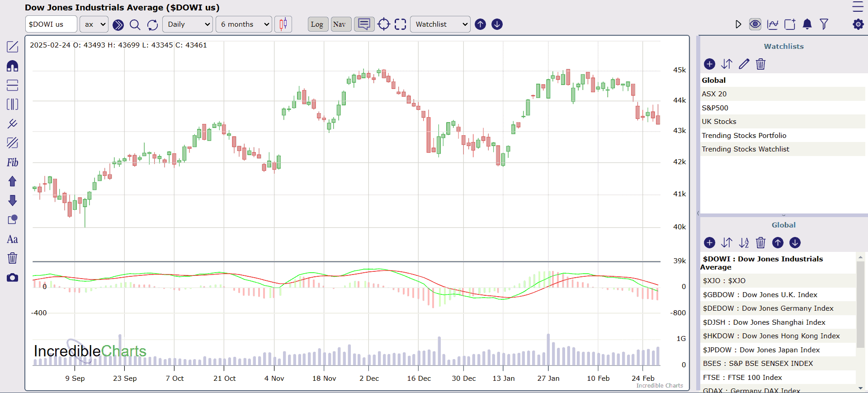868x393 pixels.
Task: Refresh the chart data
Action: coord(152,24)
